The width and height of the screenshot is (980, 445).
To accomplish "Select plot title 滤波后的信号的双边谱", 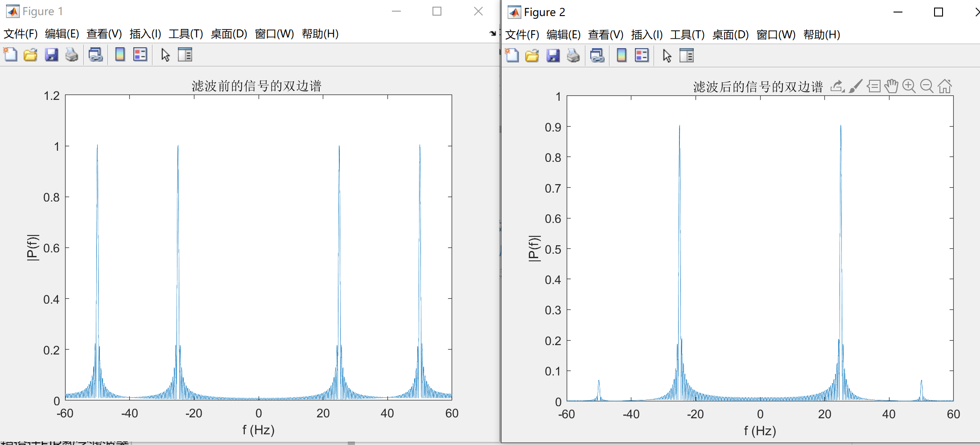I will pyautogui.click(x=758, y=87).
